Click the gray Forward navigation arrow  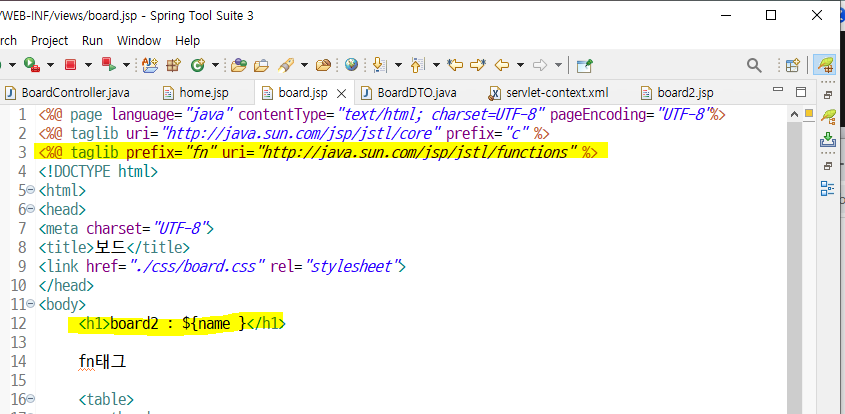[539, 65]
